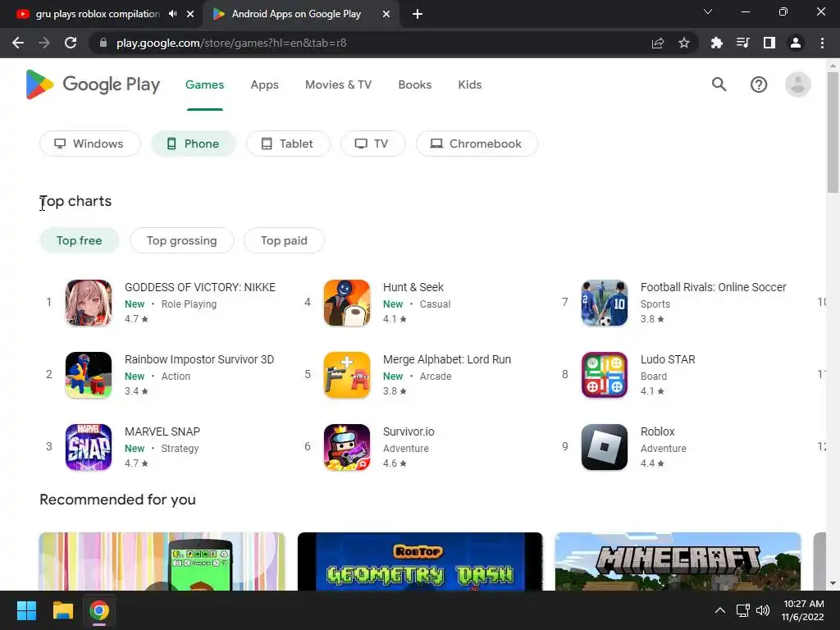Open the network icon in system tray
The width and height of the screenshot is (840, 630).
pyautogui.click(x=742, y=610)
